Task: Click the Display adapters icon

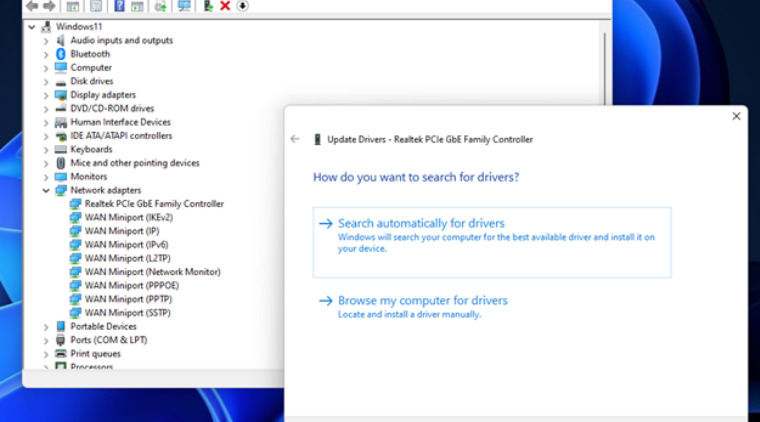Action: pos(61,95)
